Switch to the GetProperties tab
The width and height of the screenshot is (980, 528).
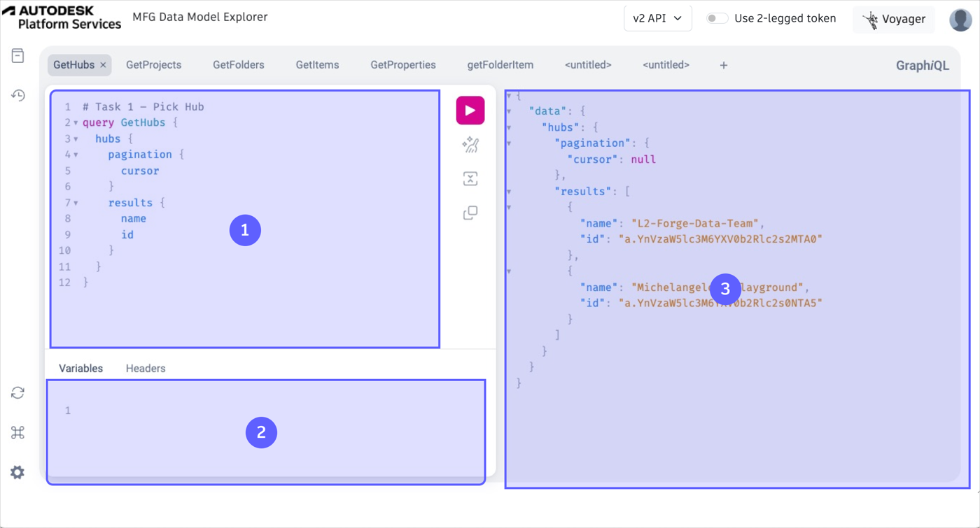point(403,65)
